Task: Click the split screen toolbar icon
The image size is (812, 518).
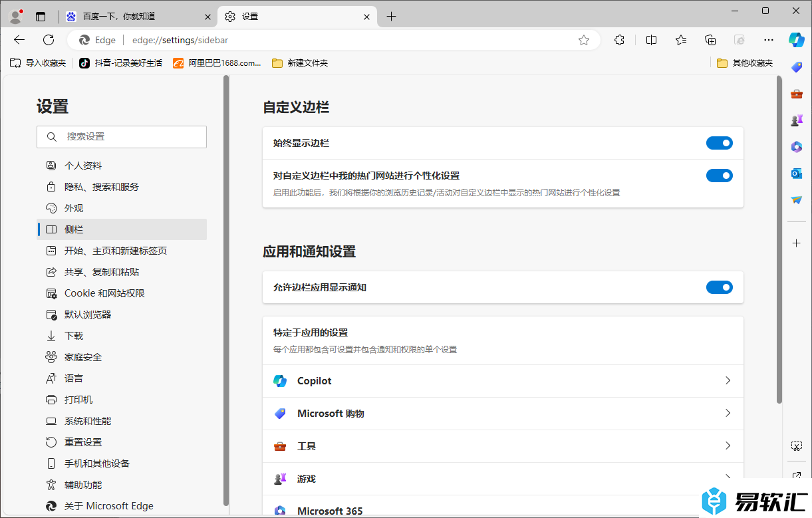Action: (x=651, y=40)
